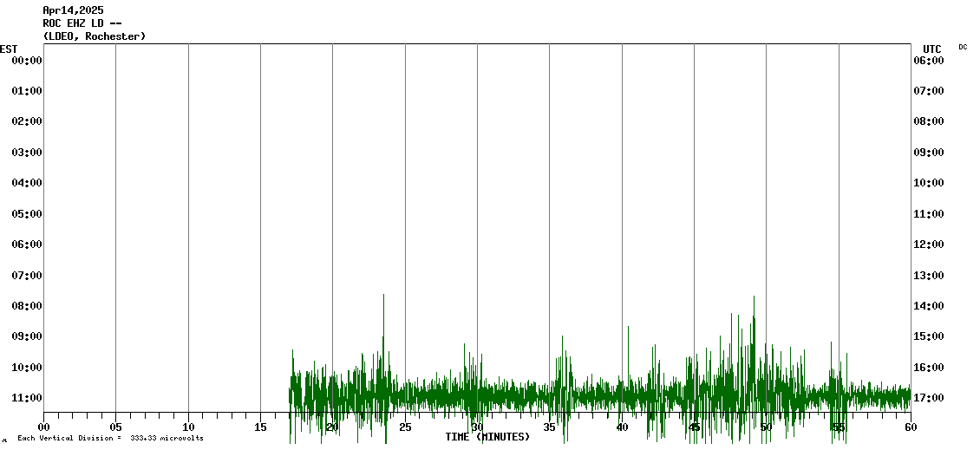This screenshot has height=450, width=980.
Task: Click the Apr14,2025 date header
Action: (x=73, y=10)
